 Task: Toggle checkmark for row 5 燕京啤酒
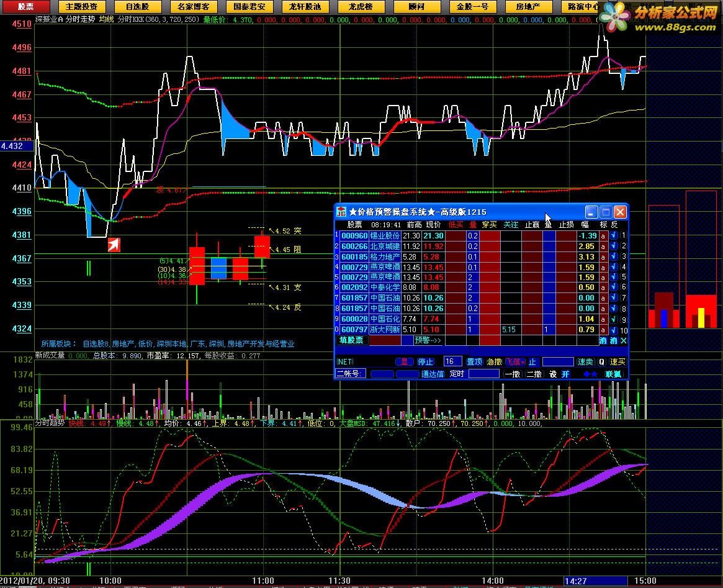614,277
